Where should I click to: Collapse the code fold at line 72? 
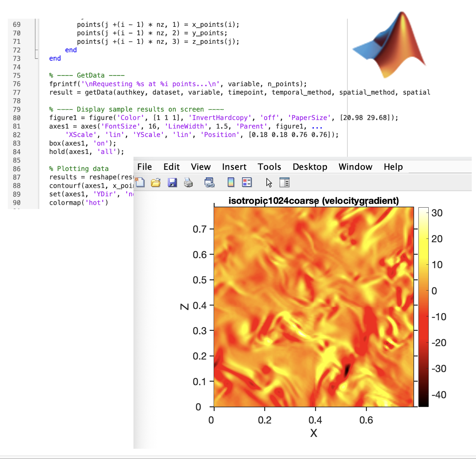[x=37, y=50]
